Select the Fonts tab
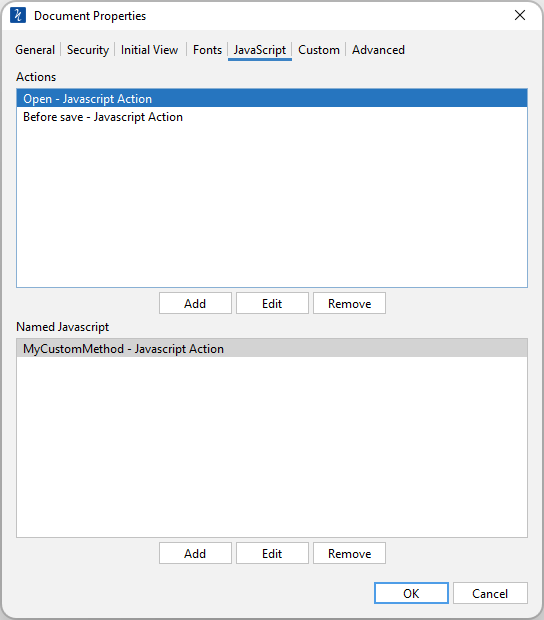This screenshot has width=544, height=620. (207, 50)
